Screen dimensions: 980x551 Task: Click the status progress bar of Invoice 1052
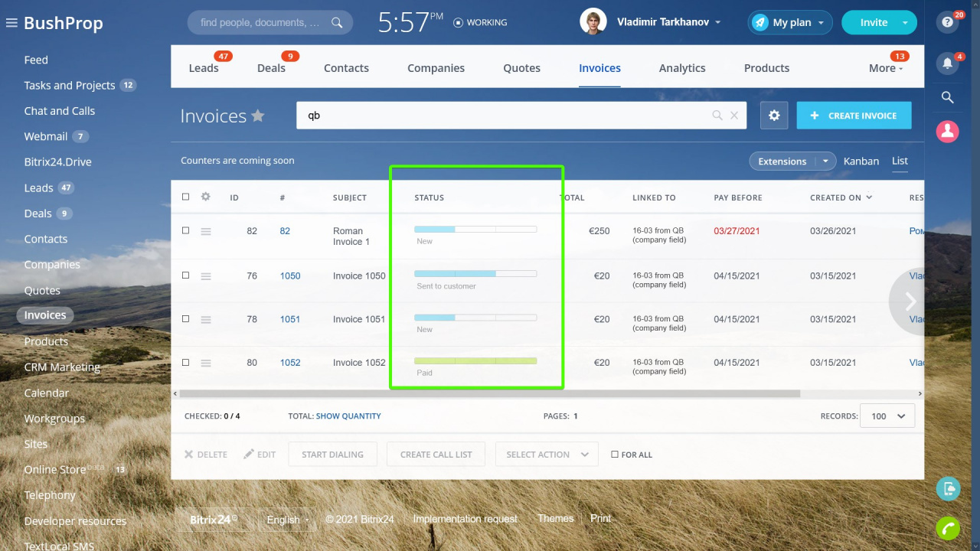point(475,360)
